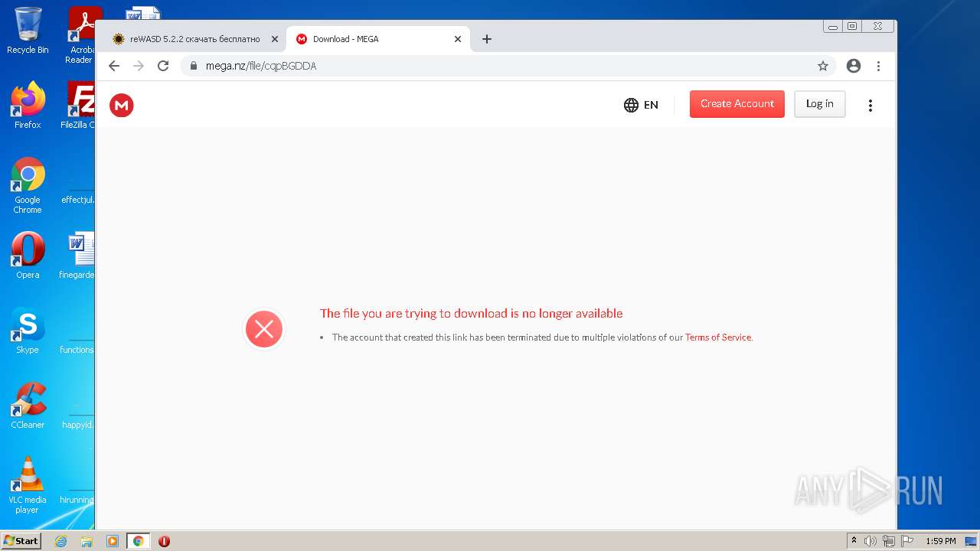Open the finegarden Word document icon
This screenshot has width=980, height=551.
(x=78, y=256)
